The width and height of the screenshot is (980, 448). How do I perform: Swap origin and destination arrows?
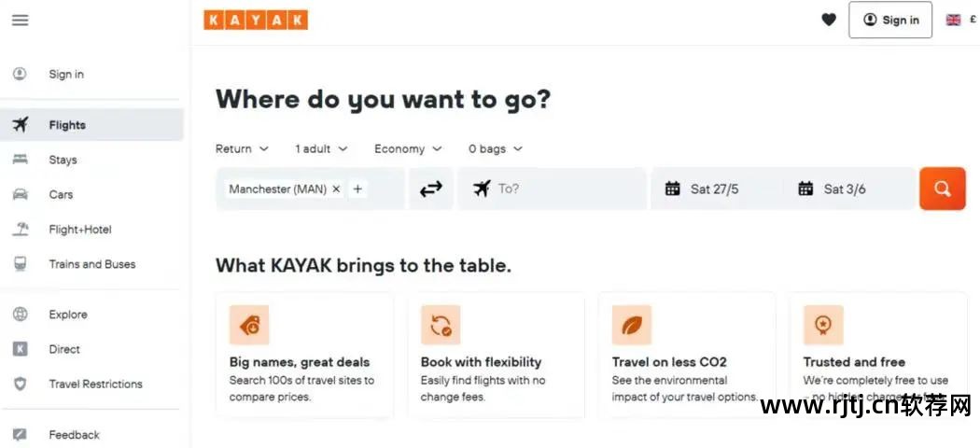(430, 189)
